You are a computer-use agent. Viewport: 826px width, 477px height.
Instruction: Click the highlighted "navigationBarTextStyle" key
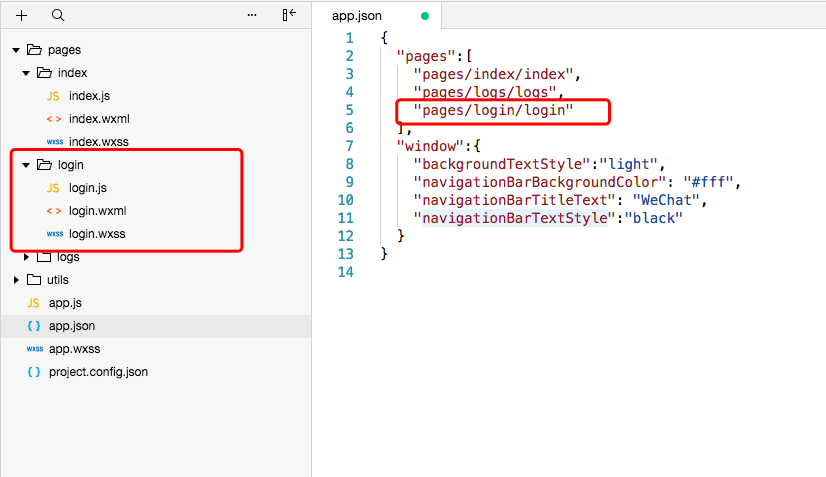pyautogui.click(x=515, y=218)
